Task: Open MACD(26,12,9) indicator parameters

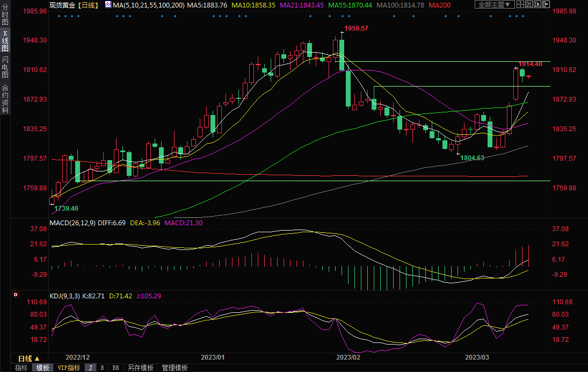Action: click(x=73, y=223)
